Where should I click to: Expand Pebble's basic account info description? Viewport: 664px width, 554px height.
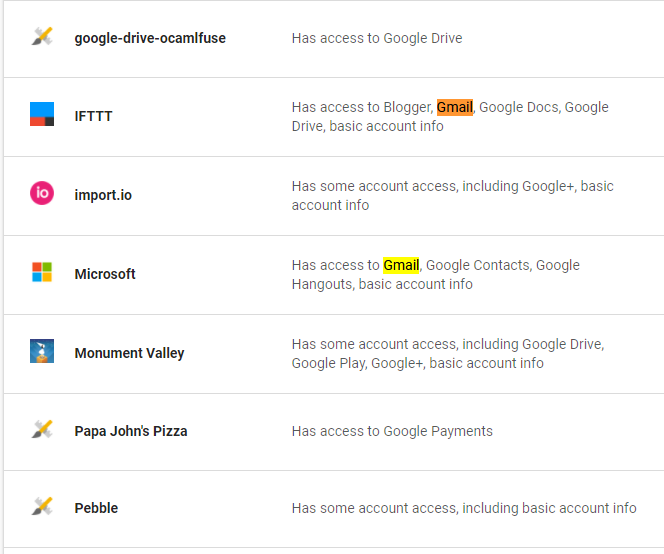pyautogui.click(x=463, y=508)
